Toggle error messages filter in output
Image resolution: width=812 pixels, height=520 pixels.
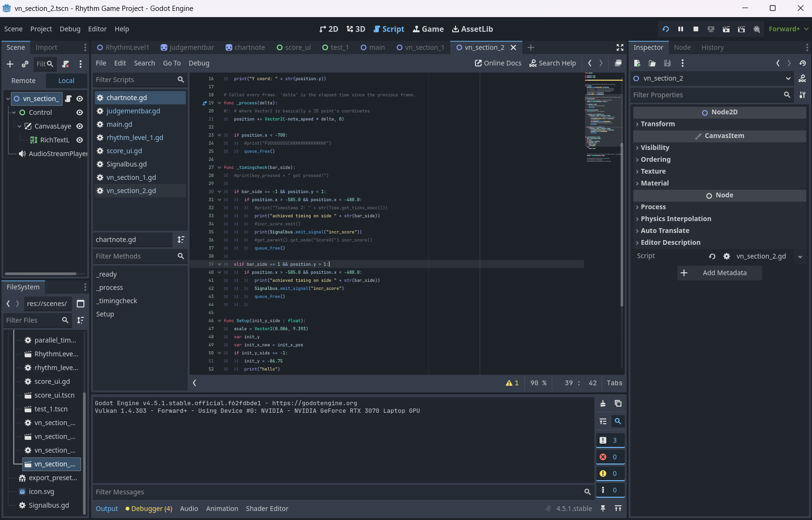point(610,457)
